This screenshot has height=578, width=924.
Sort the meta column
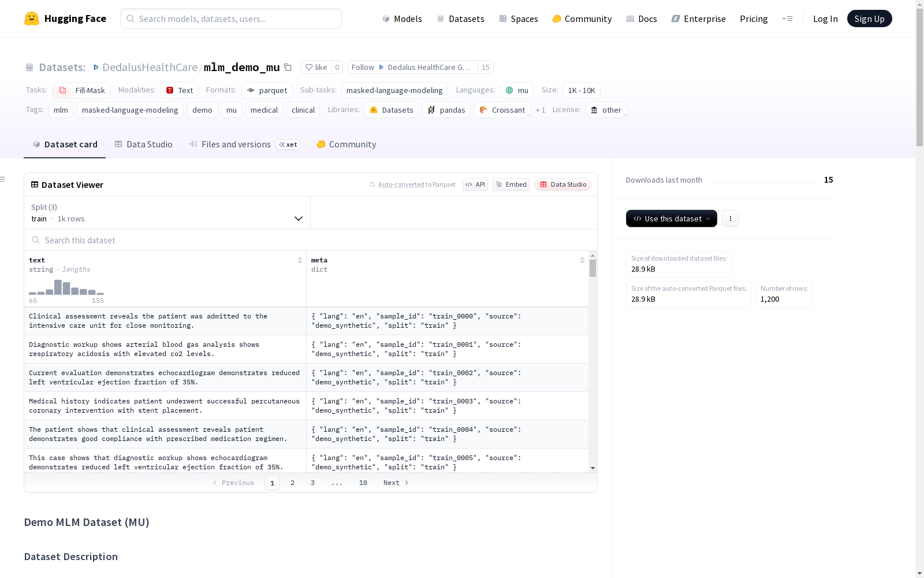coord(582,260)
